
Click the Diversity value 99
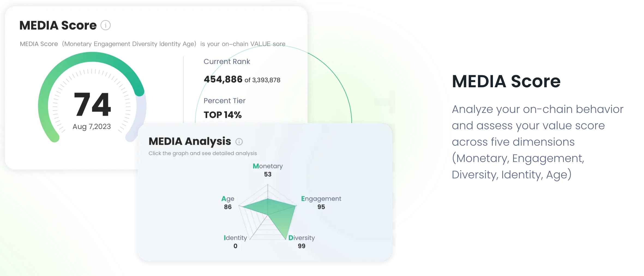pyautogui.click(x=302, y=246)
